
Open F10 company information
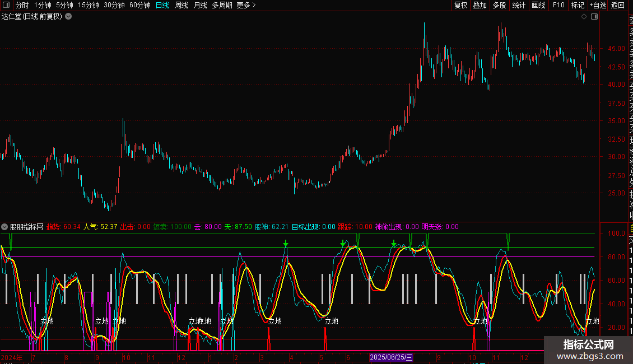pos(558,5)
